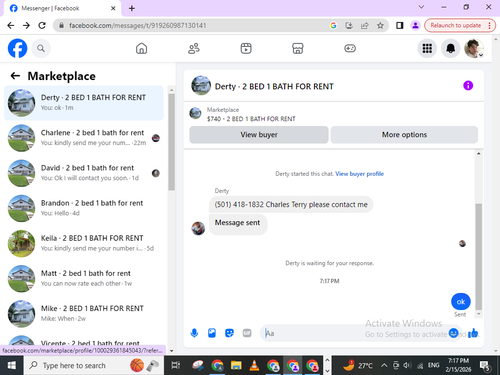500x375 pixels.
Task: Show hidden system tray icons
Action: (x=384, y=366)
